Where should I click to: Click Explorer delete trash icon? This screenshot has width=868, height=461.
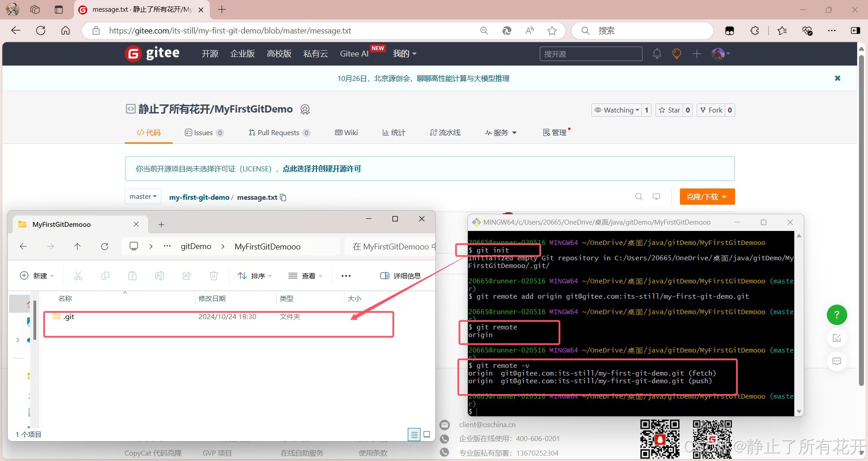[214, 276]
